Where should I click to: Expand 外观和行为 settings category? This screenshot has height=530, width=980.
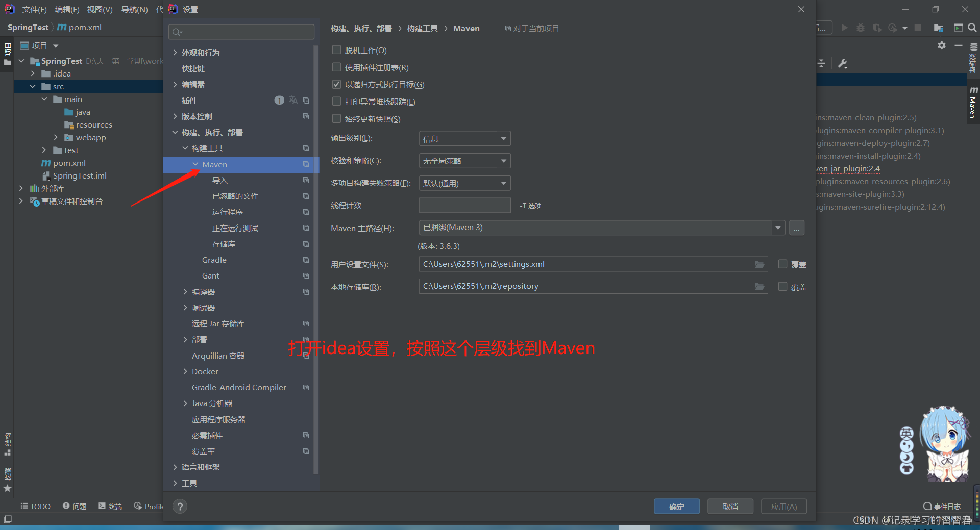175,53
